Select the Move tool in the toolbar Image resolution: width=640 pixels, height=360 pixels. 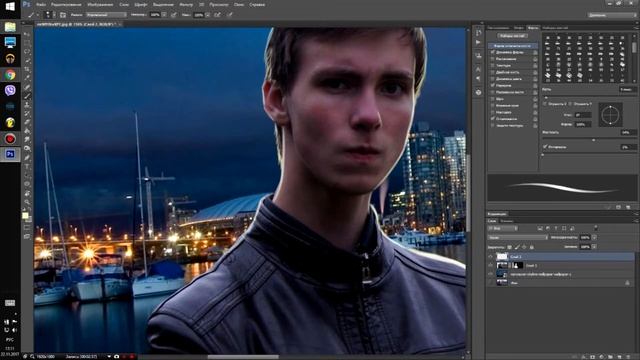[27, 34]
